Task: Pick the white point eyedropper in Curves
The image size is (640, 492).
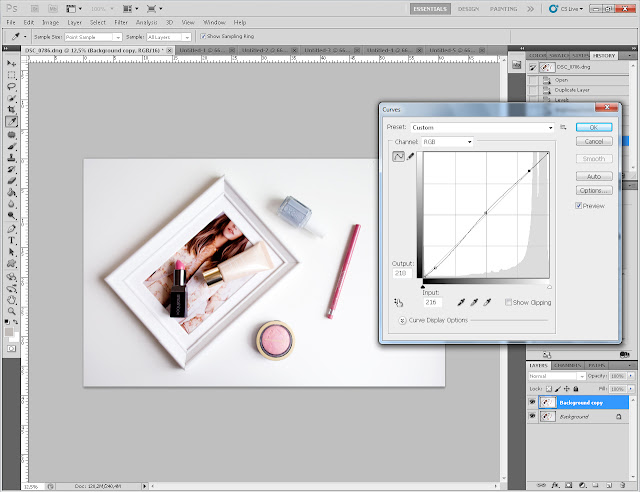Action: point(487,302)
